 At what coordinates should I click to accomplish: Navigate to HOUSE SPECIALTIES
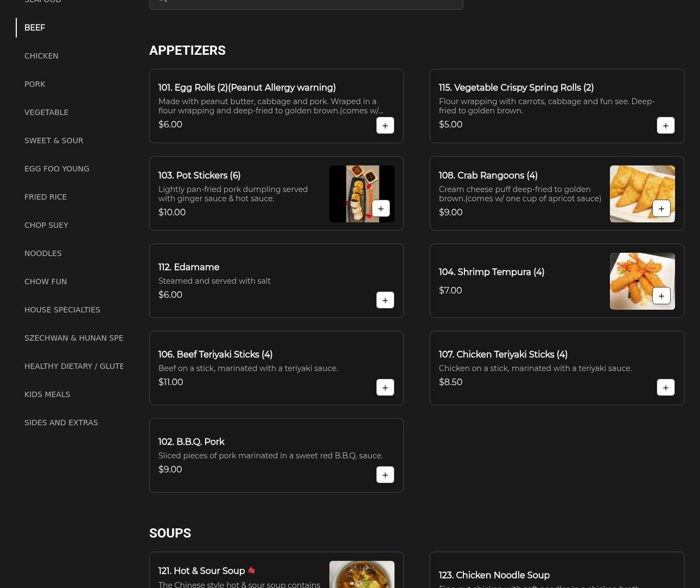pos(62,310)
